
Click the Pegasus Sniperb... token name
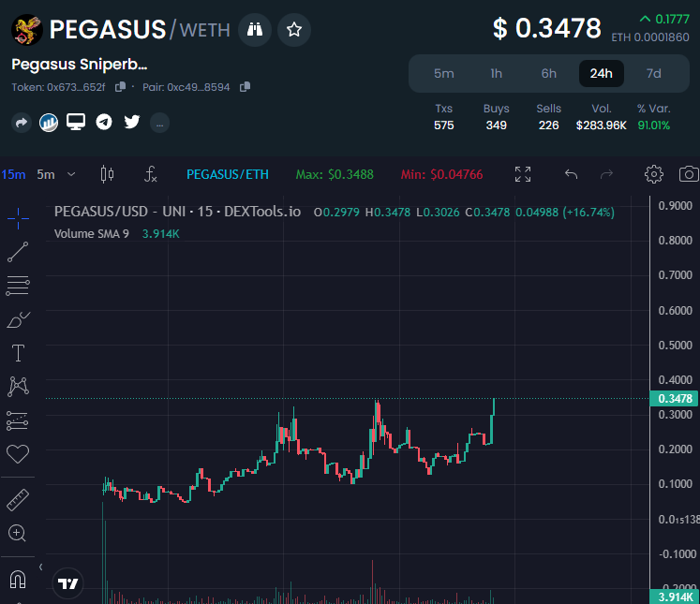pyautogui.click(x=80, y=65)
